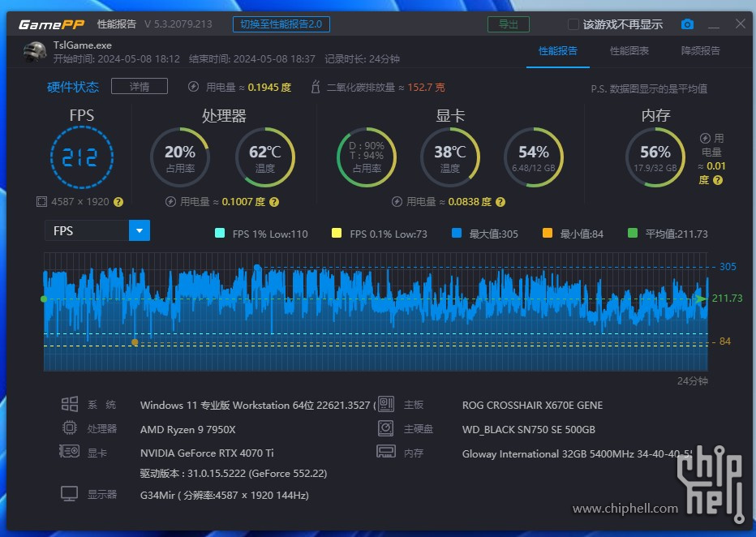Click the GPU 54% VRAM gauge
This screenshot has height=537, width=756.
coord(533,157)
